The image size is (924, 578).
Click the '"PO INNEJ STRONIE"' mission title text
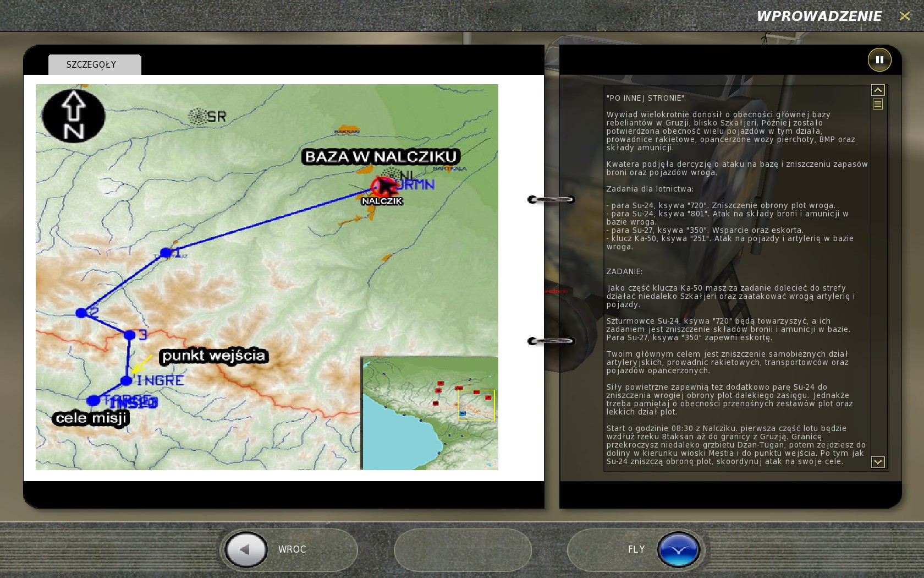[x=645, y=98]
